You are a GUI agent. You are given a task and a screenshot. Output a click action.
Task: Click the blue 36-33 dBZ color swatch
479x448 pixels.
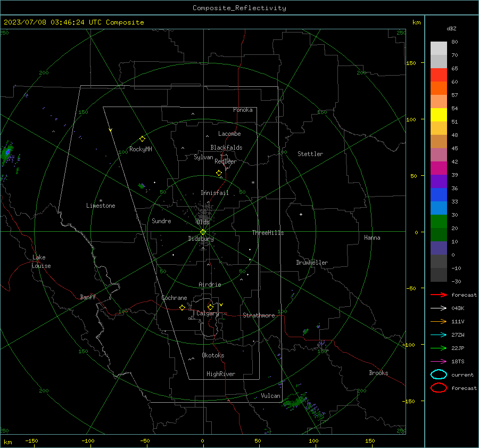439,195
